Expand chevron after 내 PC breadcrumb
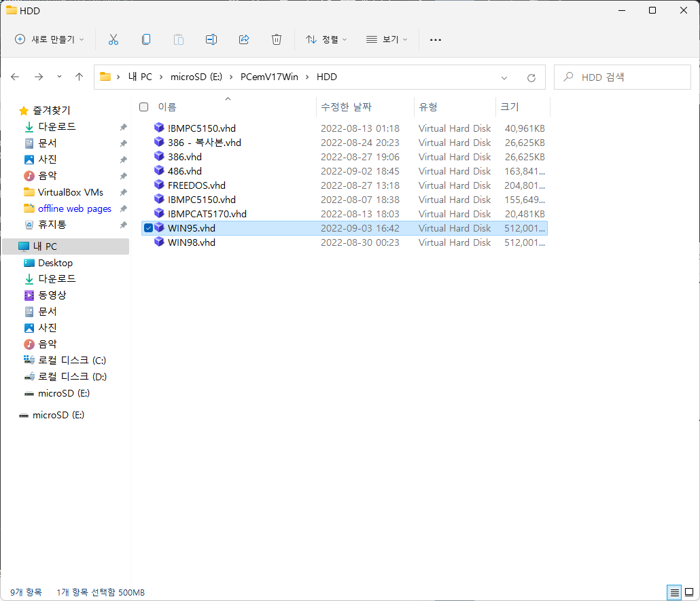700x601 pixels. point(161,77)
